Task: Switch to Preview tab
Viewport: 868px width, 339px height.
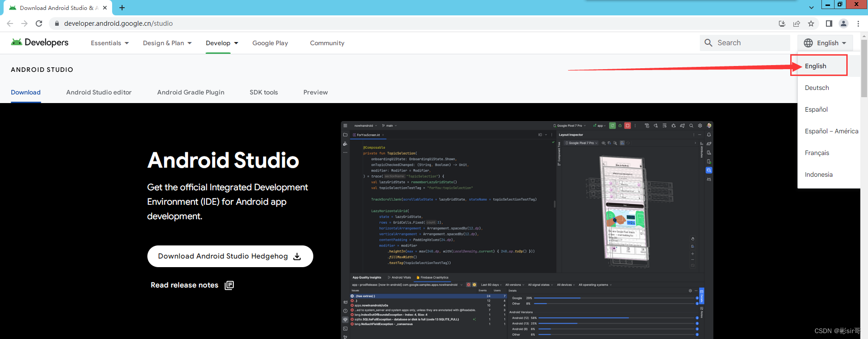Action: [316, 92]
